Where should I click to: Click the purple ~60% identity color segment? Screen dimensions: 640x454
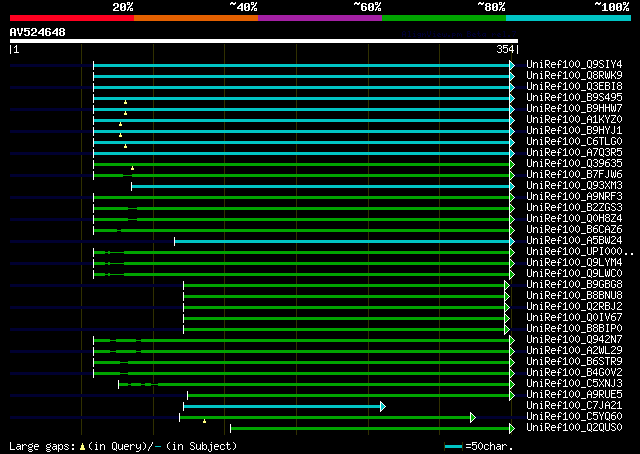coord(320,18)
